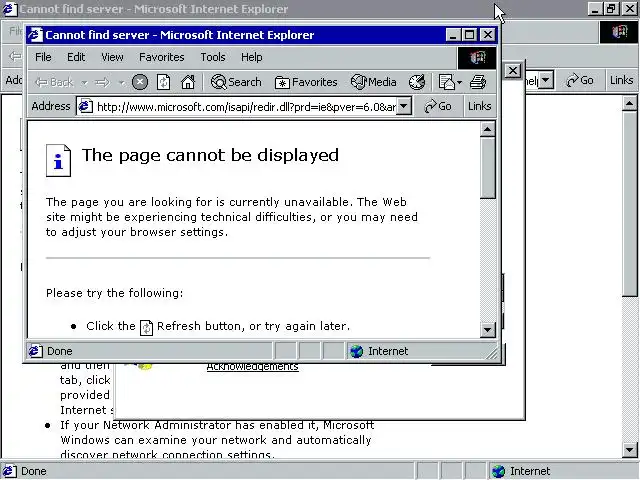Click the background window scrollbar thumb
The image size is (640, 480).
click(x=629, y=204)
